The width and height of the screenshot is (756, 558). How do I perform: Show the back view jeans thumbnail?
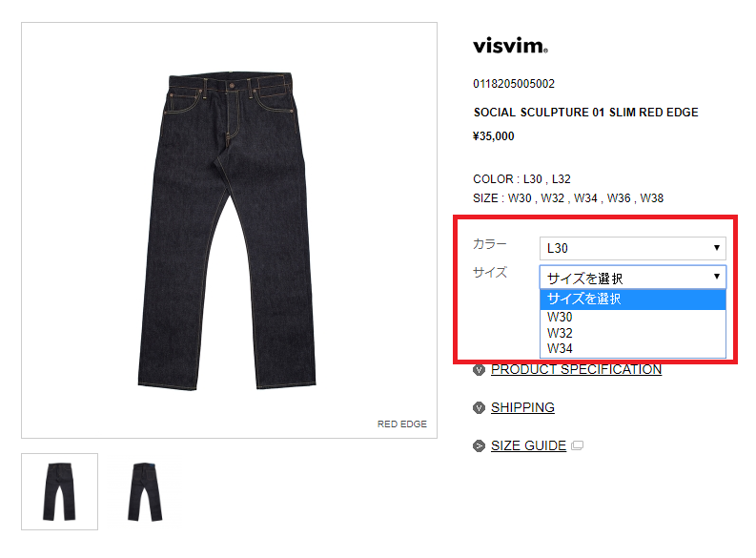pos(145,491)
